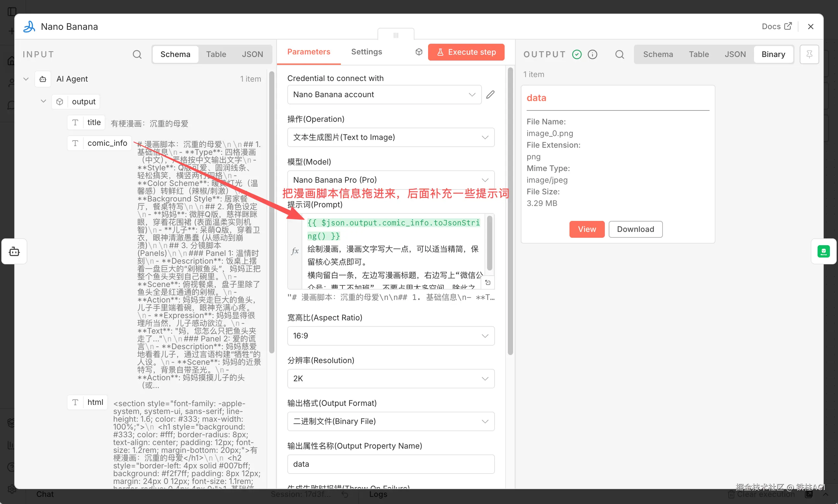The width and height of the screenshot is (838, 504).
Task: Collapse the AI Agent tree node
Action: pos(26,79)
